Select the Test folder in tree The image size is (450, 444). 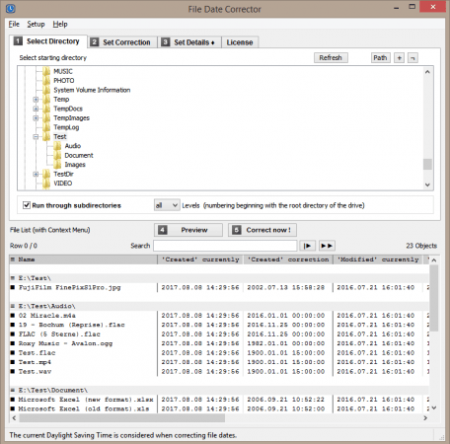tap(60, 137)
